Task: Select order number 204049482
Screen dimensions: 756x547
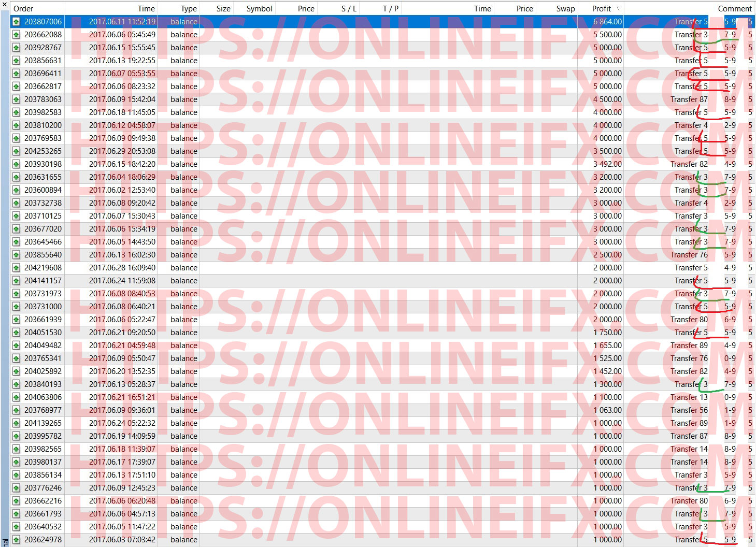Action: (43, 346)
